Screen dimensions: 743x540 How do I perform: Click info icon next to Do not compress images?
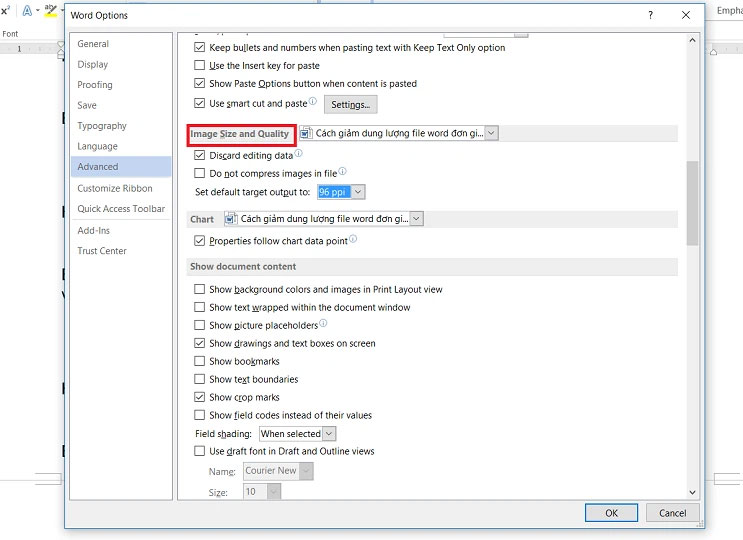pos(342,172)
